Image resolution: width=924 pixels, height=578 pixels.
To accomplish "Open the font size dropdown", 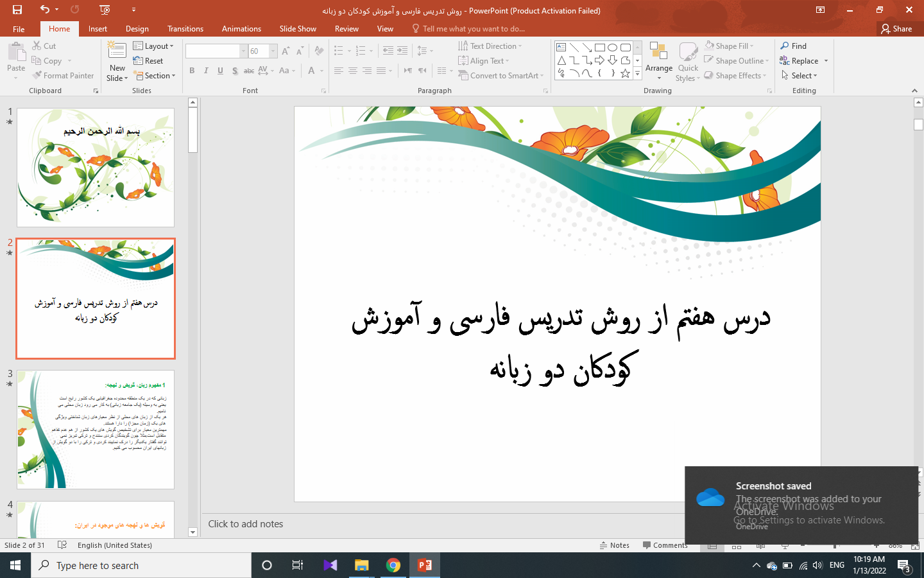I will pyautogui.click(x=273, y=51).
